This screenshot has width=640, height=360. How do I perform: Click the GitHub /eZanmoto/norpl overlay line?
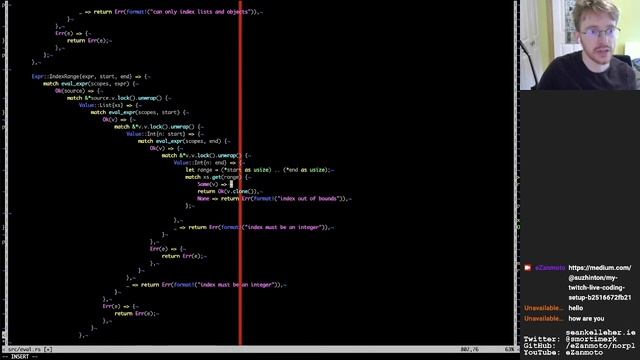click(x=579, y=346)
